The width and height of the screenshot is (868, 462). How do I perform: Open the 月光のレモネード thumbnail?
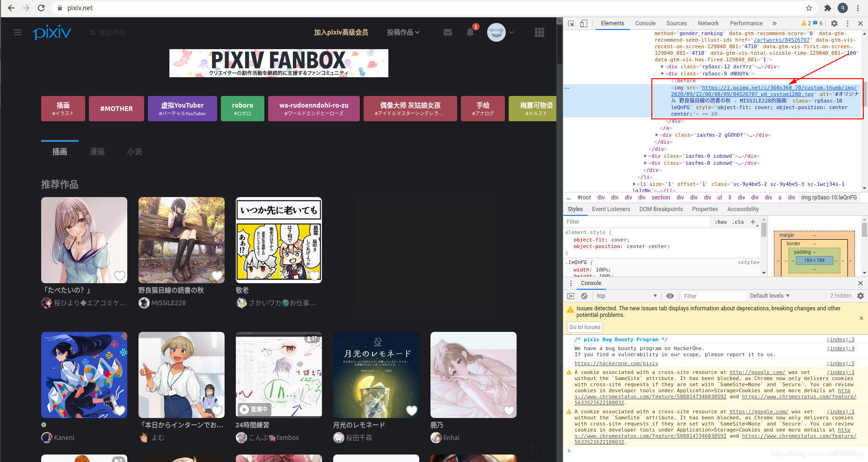pos(376,375)
